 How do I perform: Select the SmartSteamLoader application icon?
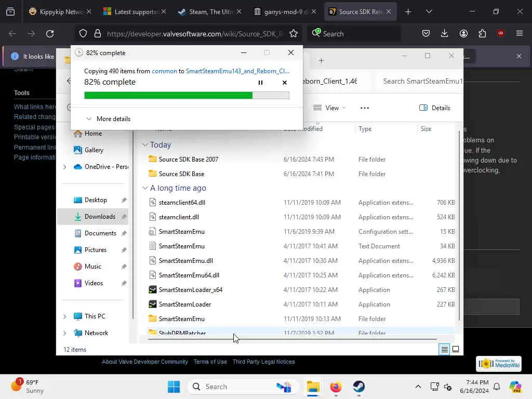pyautogui.click(x=153, y=304)
